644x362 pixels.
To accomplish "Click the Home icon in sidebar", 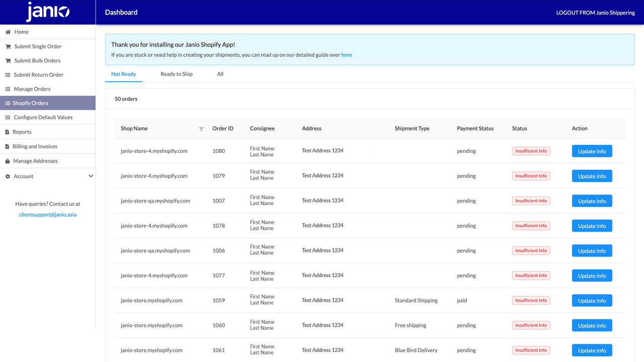I will tap(8, 32).
